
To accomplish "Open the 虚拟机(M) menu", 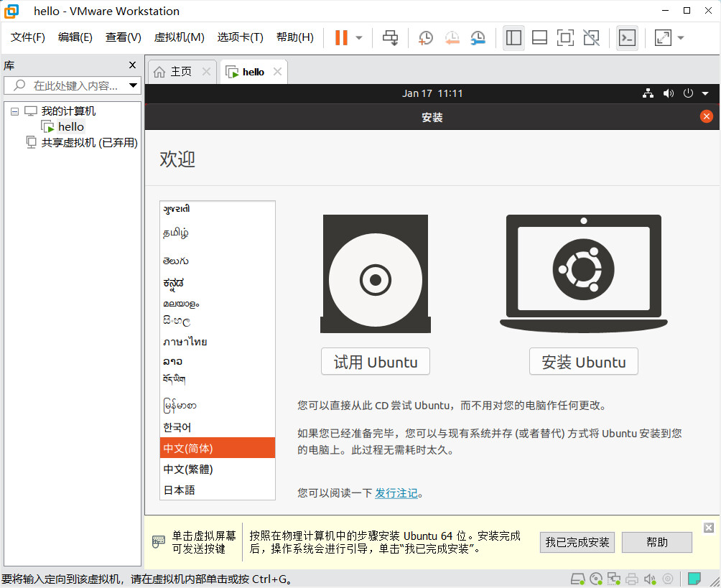I will click(x=179, y=37).
